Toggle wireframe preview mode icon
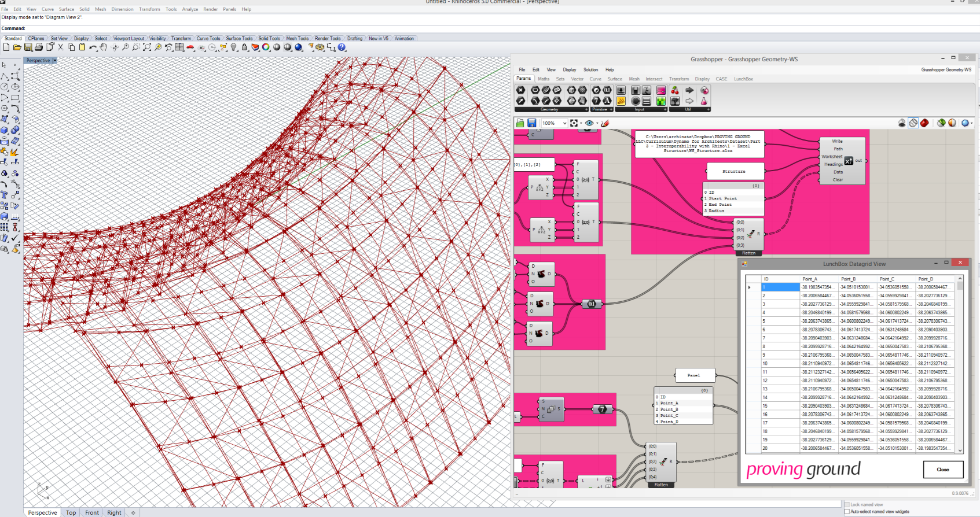This screenshot has width=980, height=517. click(913, 123)
